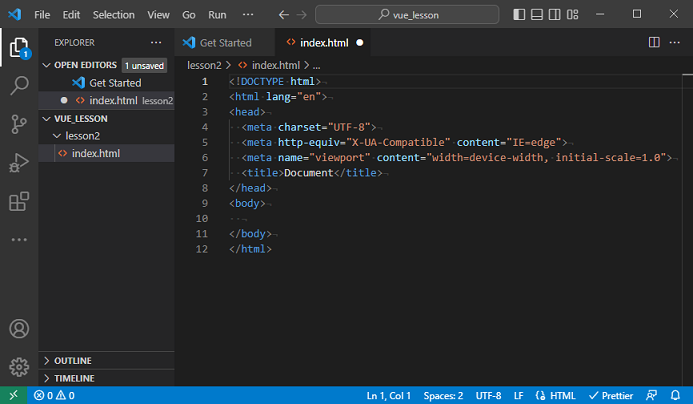This screenshot has height=404, width=693.
Task: Click the split editor right icon
Action: coord(654,42)
